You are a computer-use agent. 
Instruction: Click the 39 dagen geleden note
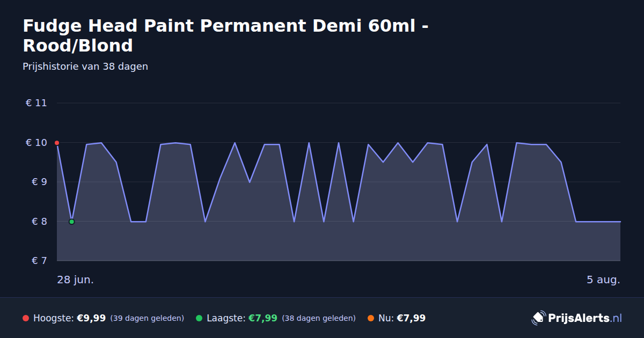click(x=147, y=318)
